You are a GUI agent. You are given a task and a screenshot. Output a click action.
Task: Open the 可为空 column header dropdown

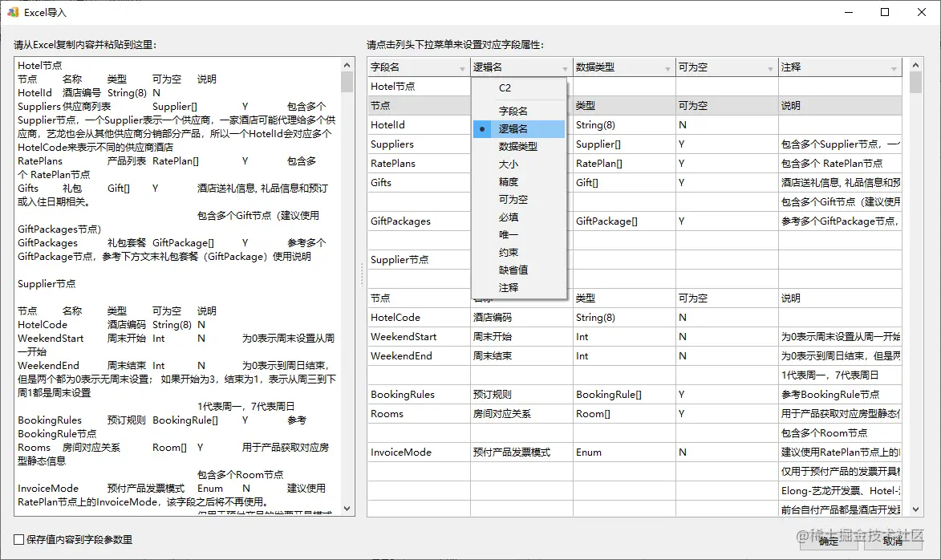(770, 68)
